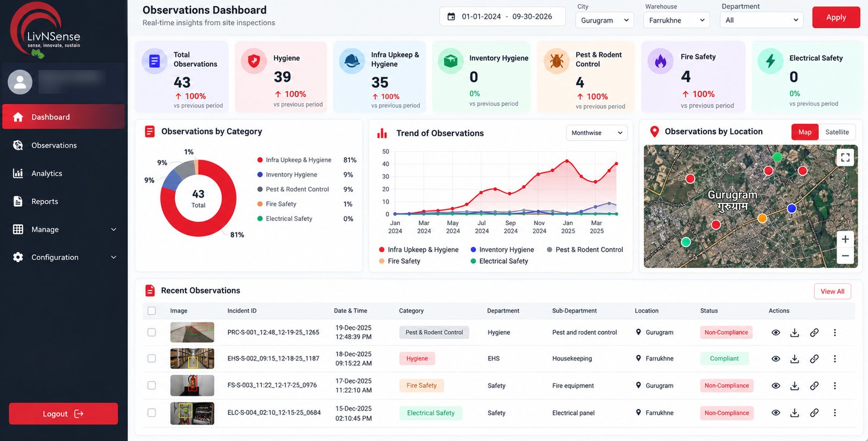This screenshot has height=441, width=868.
Task: Open the Monthwise trend dropdown
Action: pos(597,133)
